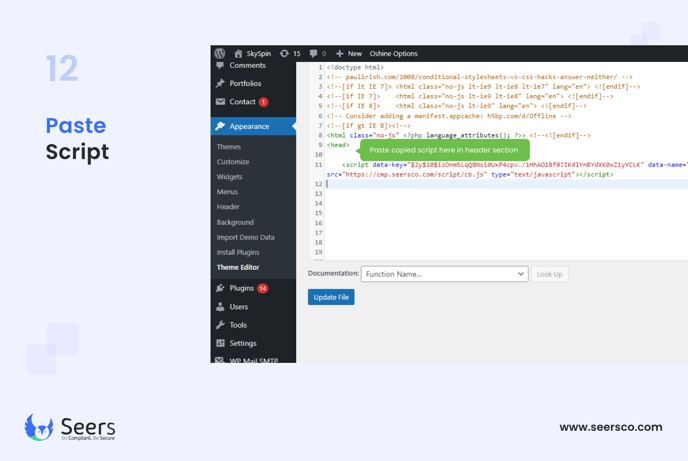The image size is (688, 461).
Task: Click the SkySpin home icon
Action: coord(238,54)
